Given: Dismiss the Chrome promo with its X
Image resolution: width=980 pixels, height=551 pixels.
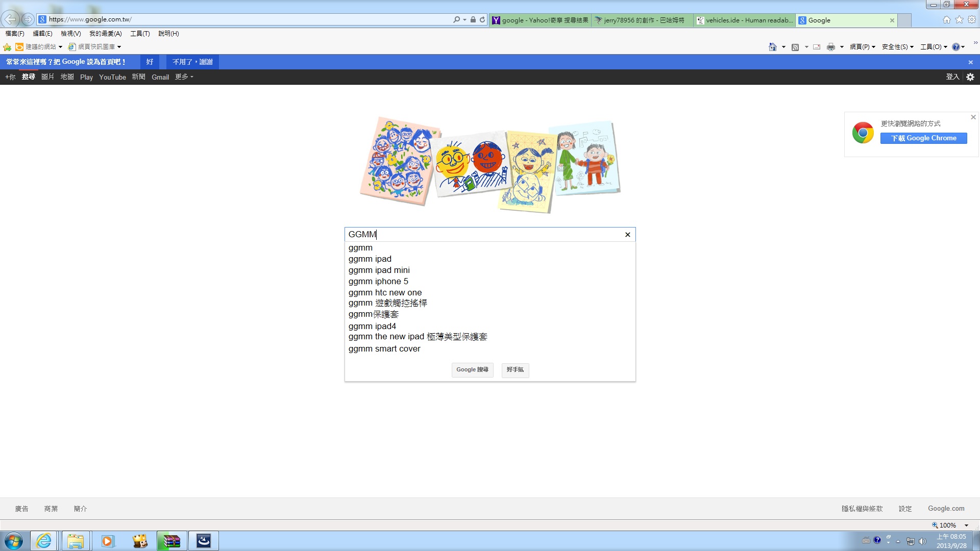Looking at the screenshot, I should [973, 117].
